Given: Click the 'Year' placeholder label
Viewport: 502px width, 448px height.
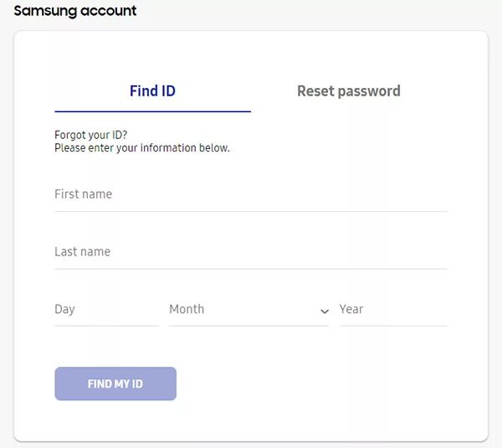Looking at the screenshot, I should (x=351, y=310).
